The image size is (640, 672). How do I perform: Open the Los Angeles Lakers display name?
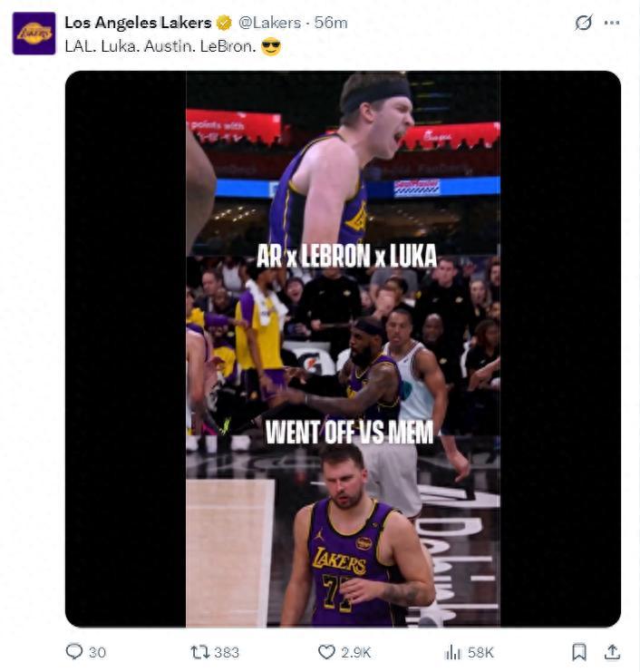tap(138, 23)
